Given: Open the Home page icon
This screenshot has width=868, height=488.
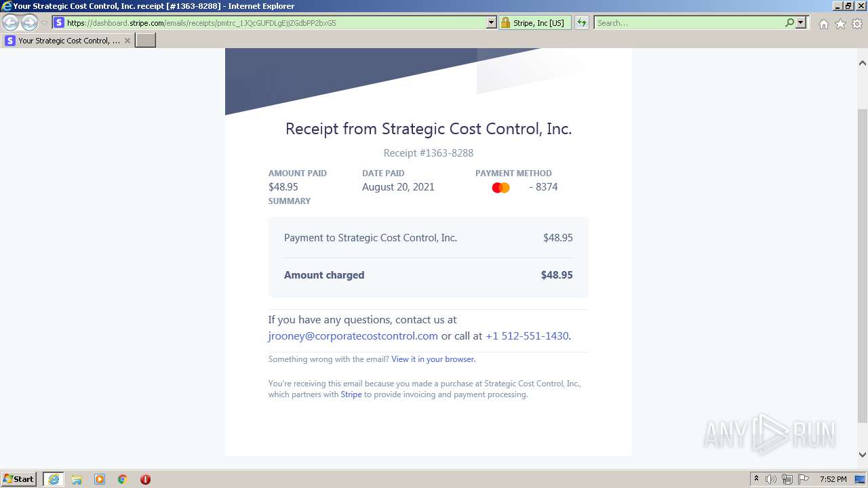Looking at the screenshot, I should click(823, 24).
